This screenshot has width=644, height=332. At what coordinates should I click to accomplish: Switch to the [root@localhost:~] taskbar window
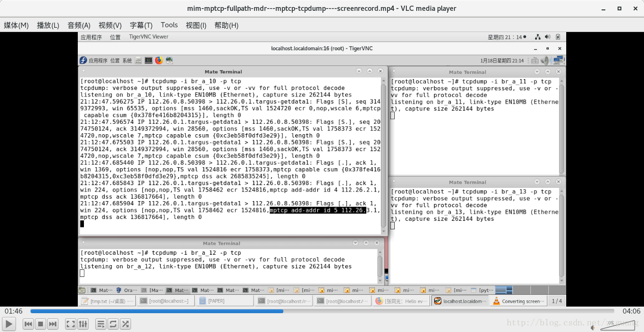(166, 301)
